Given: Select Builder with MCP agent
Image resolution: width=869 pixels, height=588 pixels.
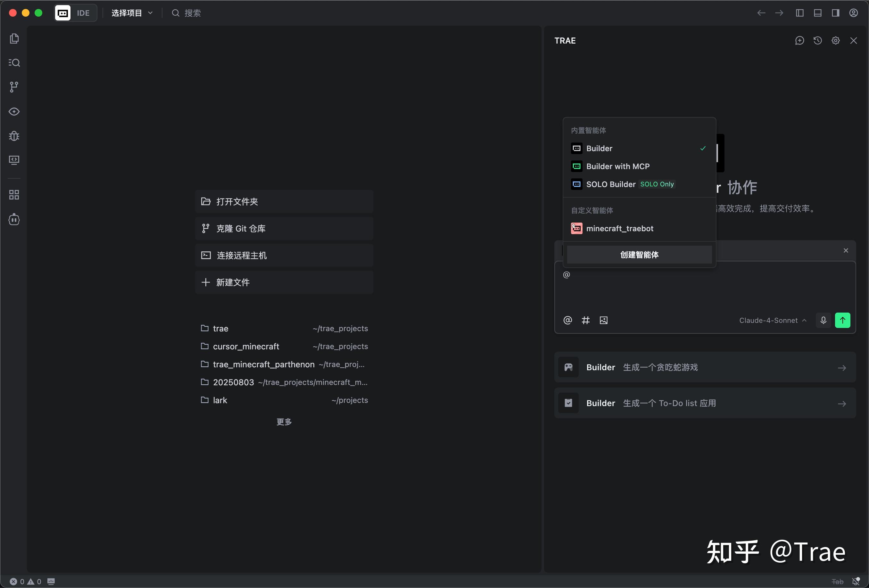Looking at the screenshot, I should tap(617, 166).
